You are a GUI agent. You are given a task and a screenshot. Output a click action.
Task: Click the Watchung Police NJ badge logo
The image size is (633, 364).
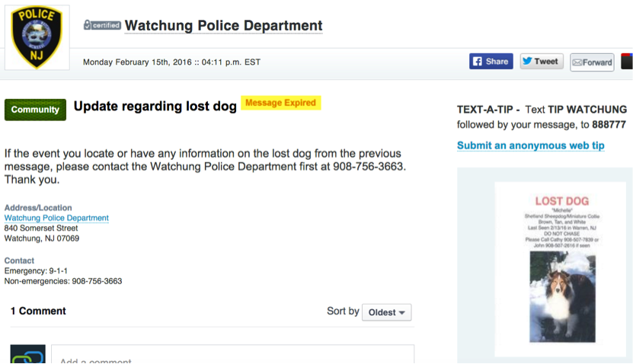pyautogui.click(x=37, y=37)
